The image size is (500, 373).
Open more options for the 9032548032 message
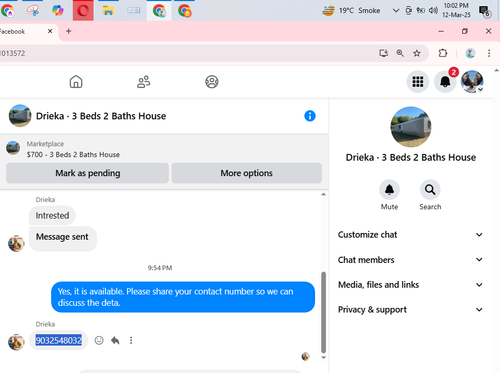131,340
